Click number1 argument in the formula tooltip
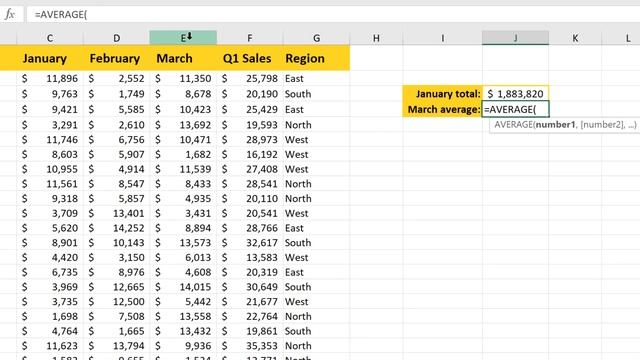This screenshot has height=360, width=640. coord(555,124)
